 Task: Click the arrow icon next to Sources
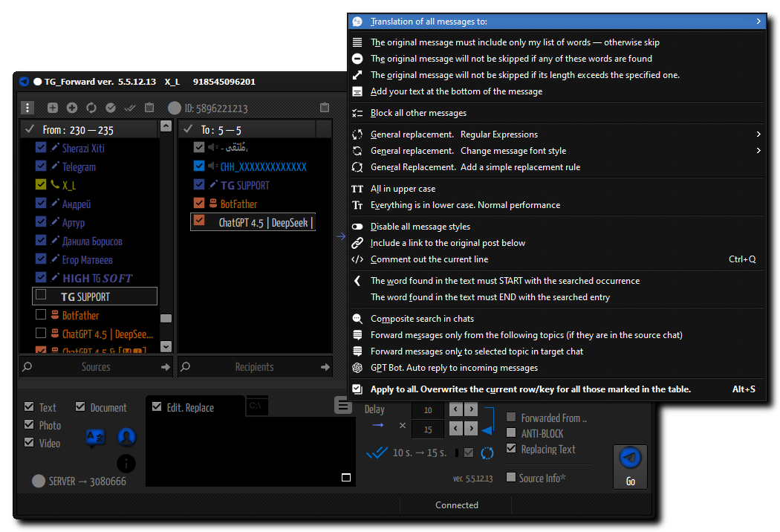click(x=166, y=367)
